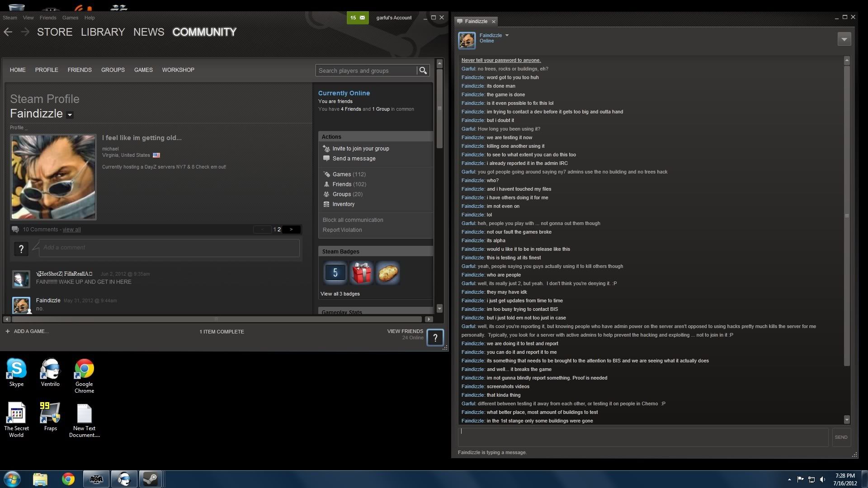The height and width of the screenshot is (488, 868).
Task: Click the Add a comment field
Action: (169, 248)
